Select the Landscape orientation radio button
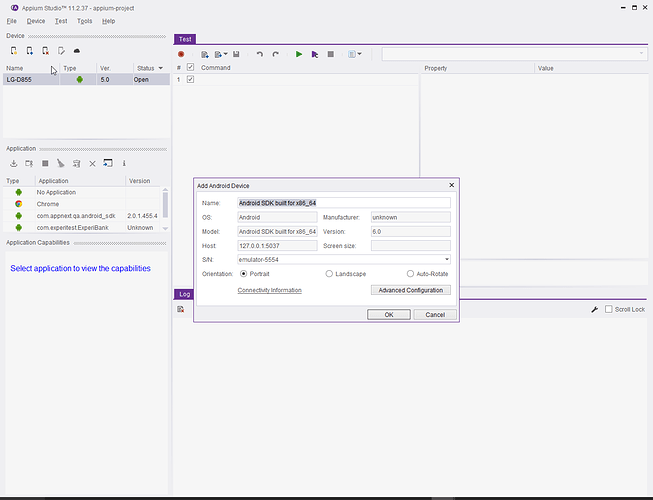The width and height of the screenshot is (653, 500). tap(330, 273)
